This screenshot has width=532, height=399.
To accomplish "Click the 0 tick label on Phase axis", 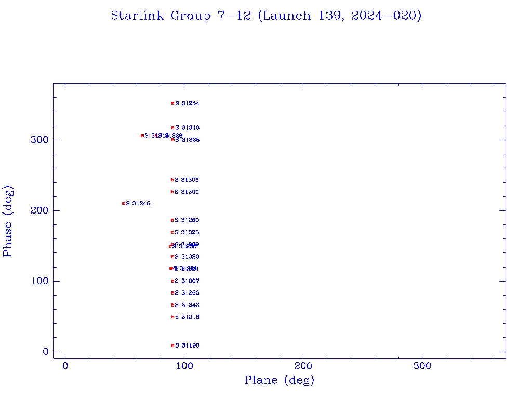I will (46, 352).
